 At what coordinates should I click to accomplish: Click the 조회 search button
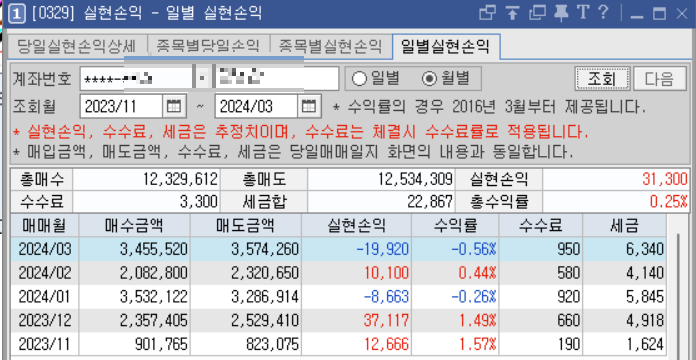[602, 79]
